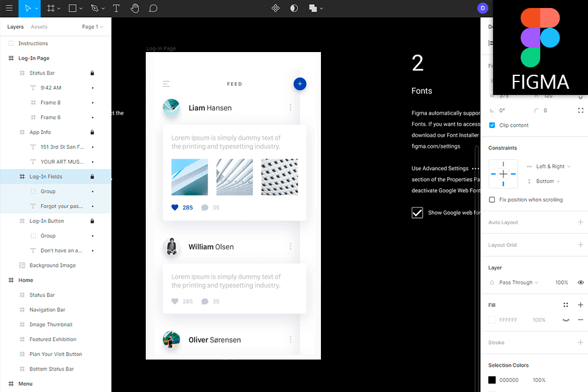Open the Left & Right constraint dropdown
The width and height of the screenshot is (588, 392).
click(549, 166)
